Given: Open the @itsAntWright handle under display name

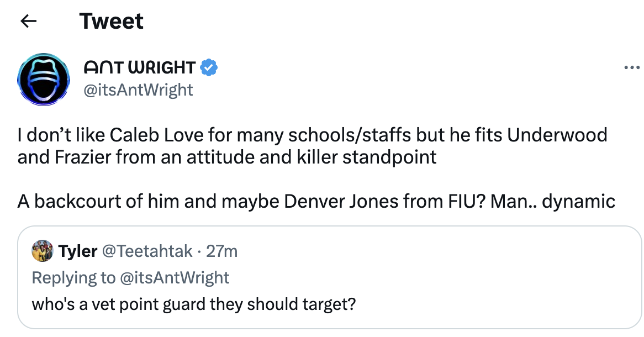Looking at the screenshot, I should coord(138,89).
